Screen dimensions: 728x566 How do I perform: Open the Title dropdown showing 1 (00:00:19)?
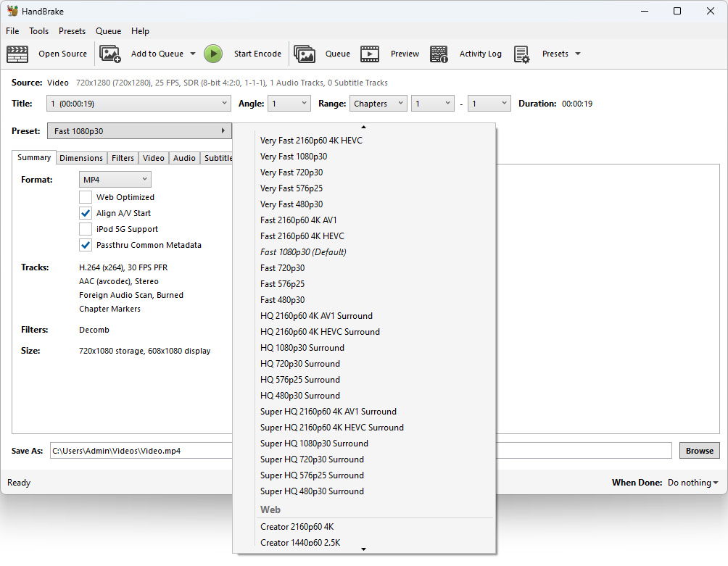[x=138, y=104]
